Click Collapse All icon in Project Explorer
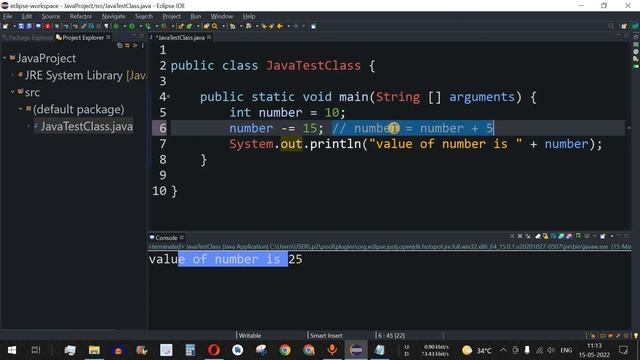640x360 pixels. 120,45
